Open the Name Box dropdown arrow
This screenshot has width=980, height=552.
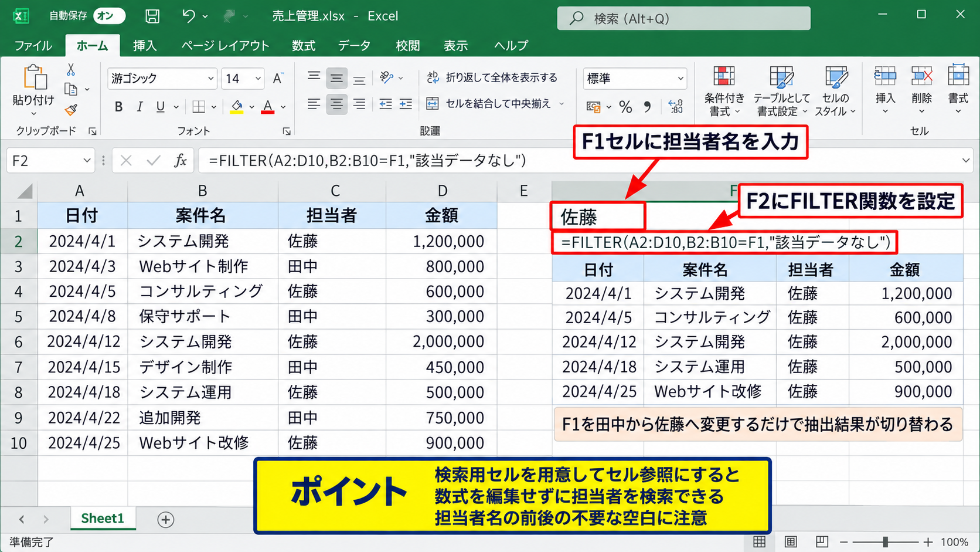click(x=87, y=161)
